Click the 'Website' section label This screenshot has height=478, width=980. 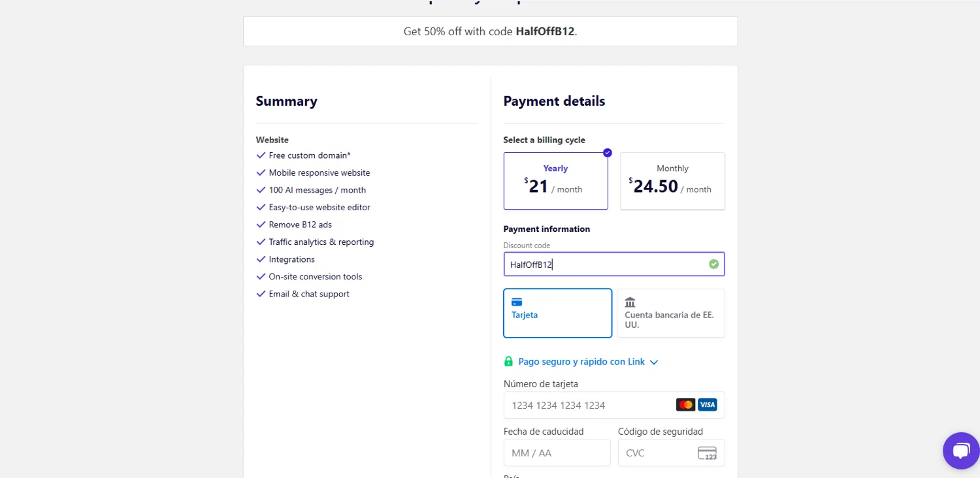pyautogui.click(x=272, y=140)
